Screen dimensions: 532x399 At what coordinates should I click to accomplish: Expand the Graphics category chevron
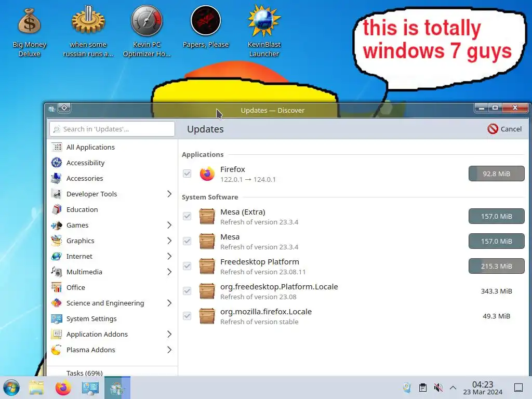[169, 241]
